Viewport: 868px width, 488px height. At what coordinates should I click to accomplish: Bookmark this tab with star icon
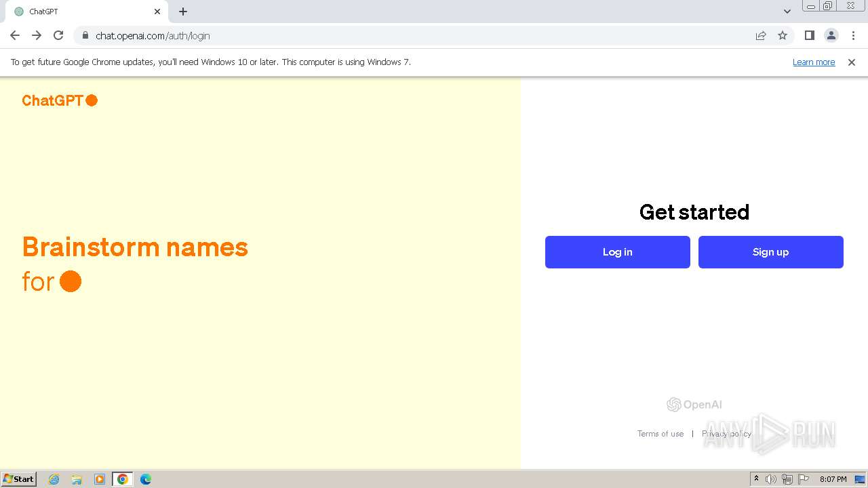point(783,36)
